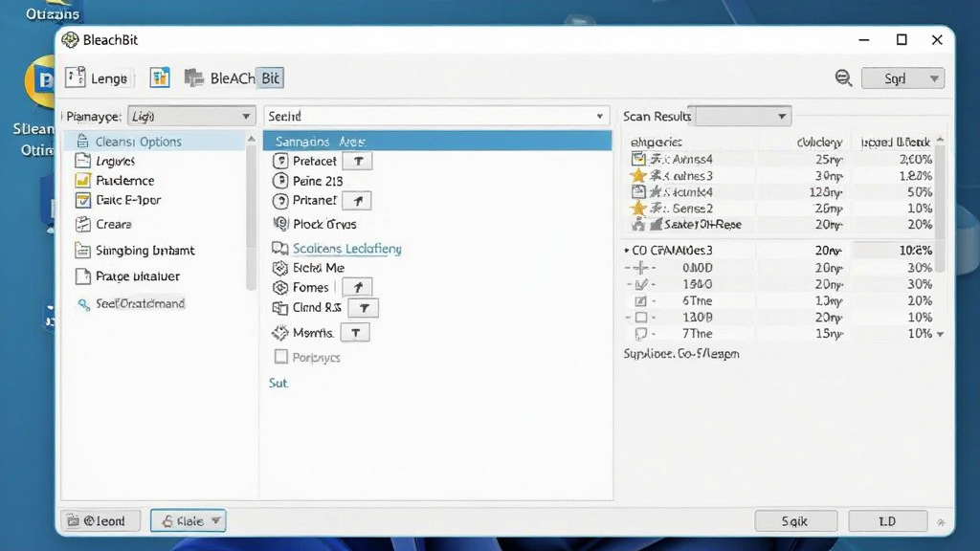Click the Sut link
The width and height of the screenshot is (980, 551).
[x=278, y=383]
